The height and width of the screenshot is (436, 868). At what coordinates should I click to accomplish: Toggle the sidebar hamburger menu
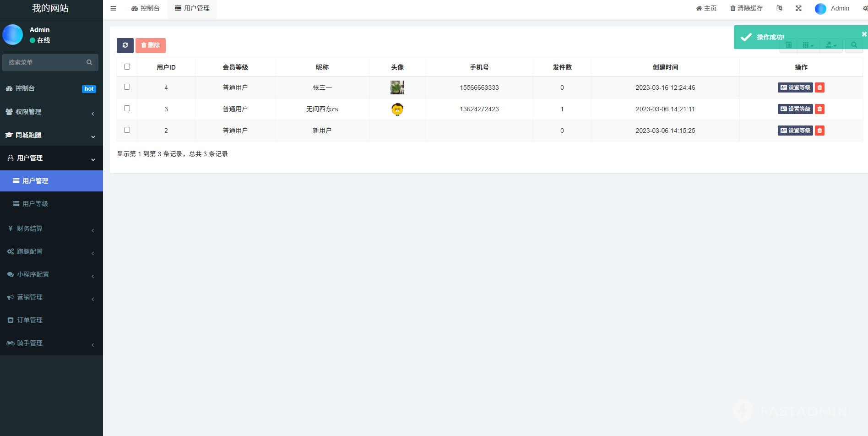coord(113,8)
